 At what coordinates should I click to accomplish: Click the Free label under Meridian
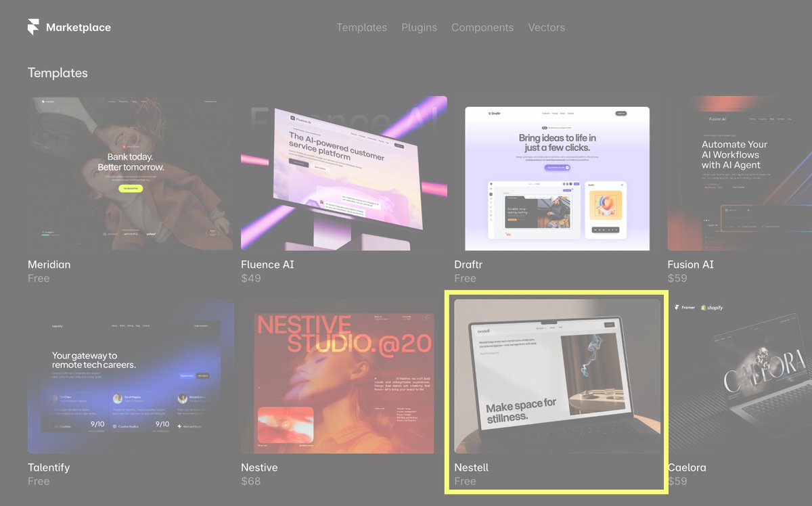tap(39, 279)
